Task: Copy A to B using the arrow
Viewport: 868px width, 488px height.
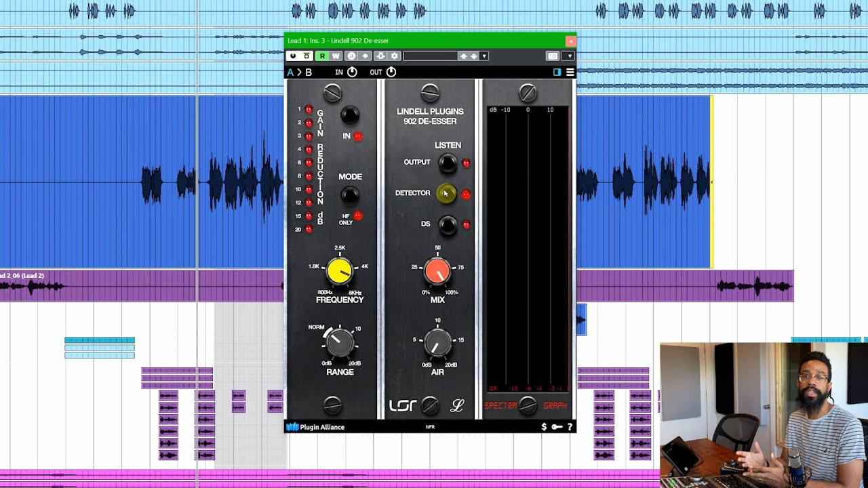Action: click(299, 72)
